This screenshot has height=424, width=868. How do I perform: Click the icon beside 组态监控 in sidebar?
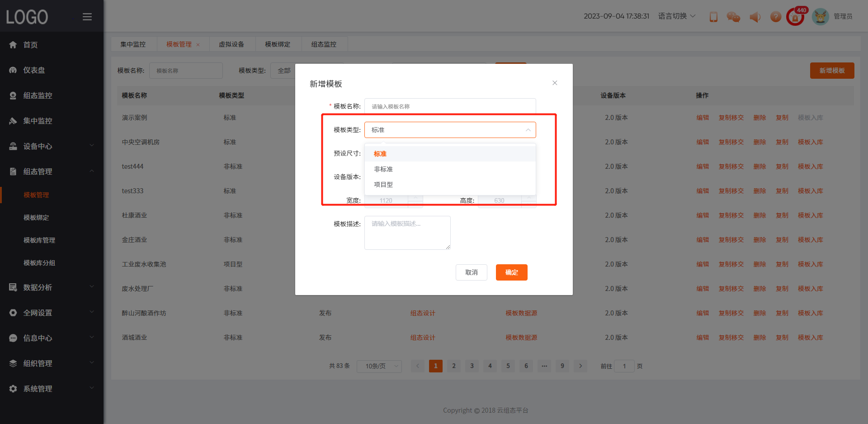(13, 95)
